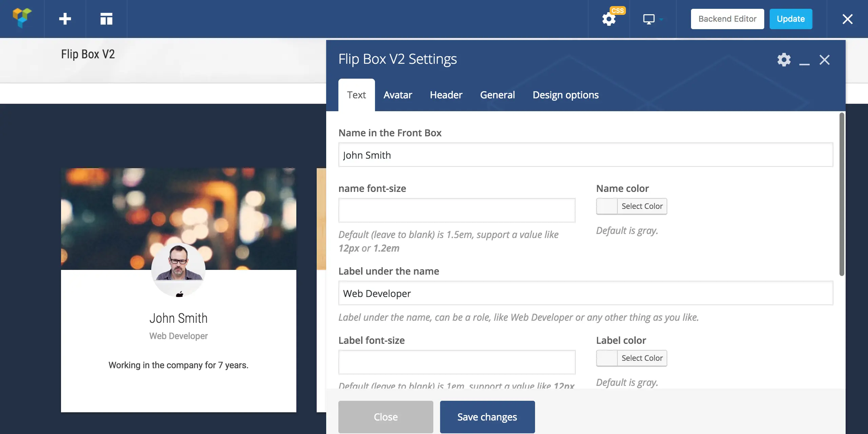This screenshot has width=868, height=434.
Task: Go to the General tab
Action: [497, 95]
